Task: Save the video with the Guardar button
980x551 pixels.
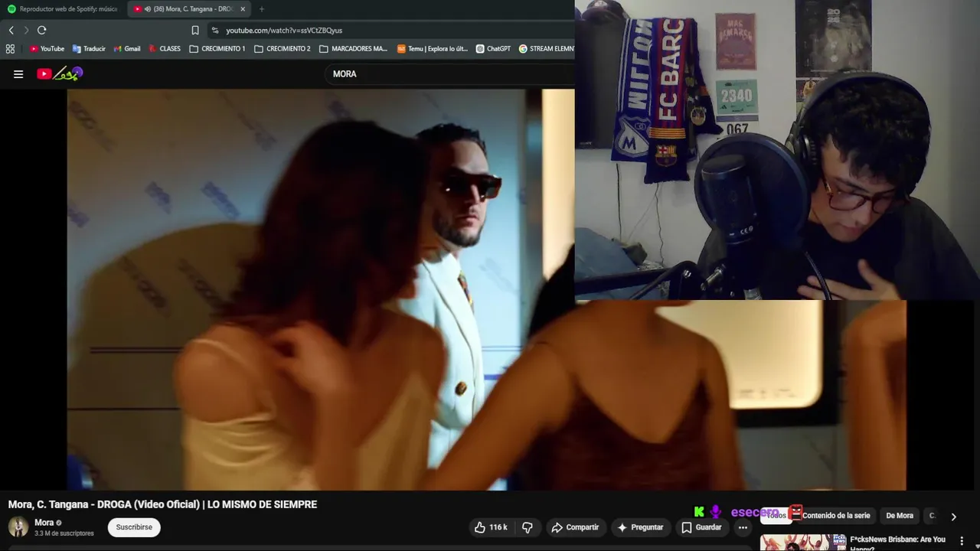Action: pyautogui.click(x=701, y=527)
